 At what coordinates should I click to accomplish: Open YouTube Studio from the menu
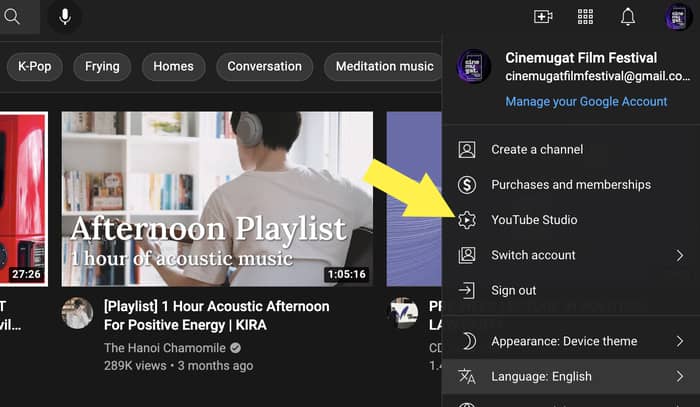coord(571,220)
